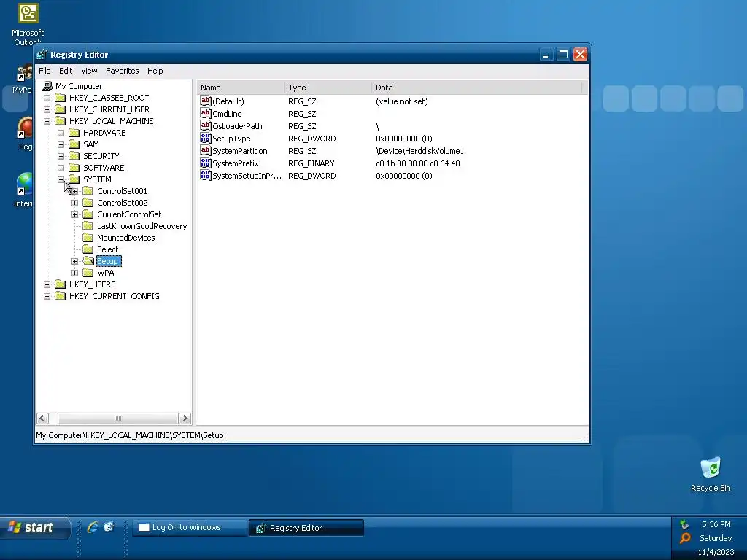Click the Outlook Express quick launch icon

click(x=109, y=527)
